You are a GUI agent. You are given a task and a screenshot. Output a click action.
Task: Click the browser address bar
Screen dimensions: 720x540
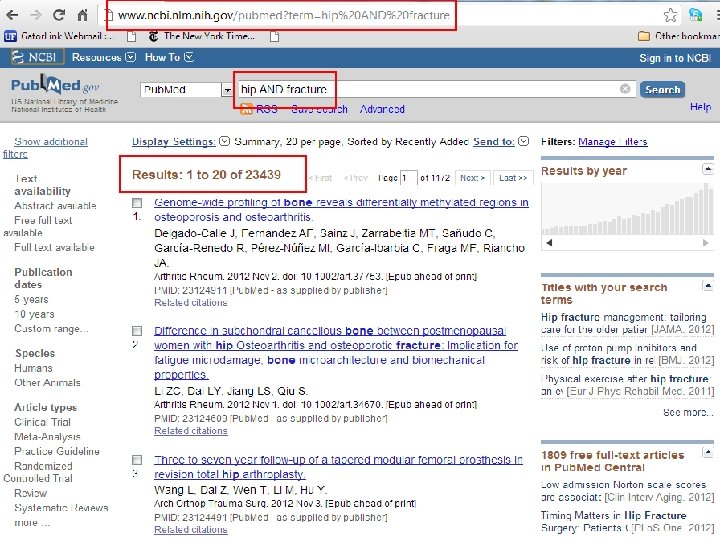click(x=381, y=15)
